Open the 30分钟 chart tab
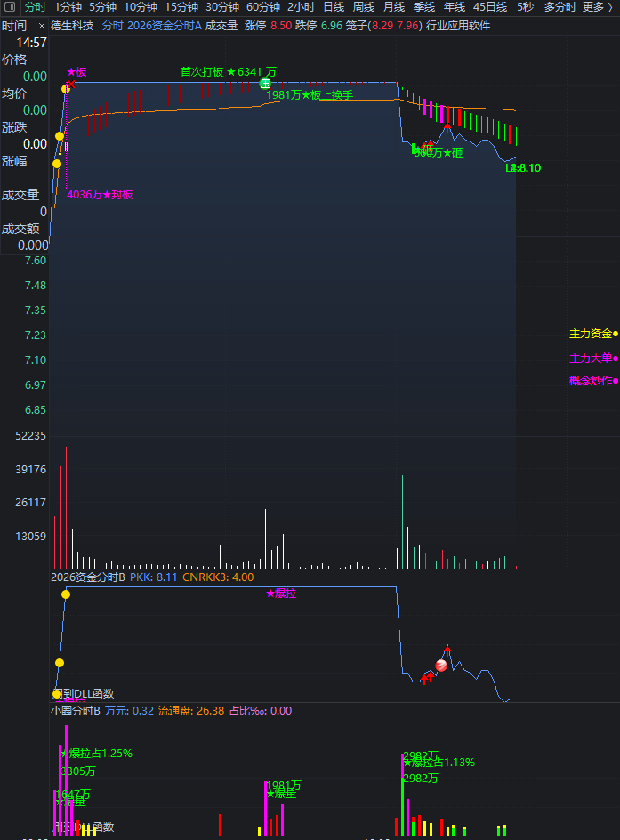This screenshot has height=840, width=620. coord(222,7)
